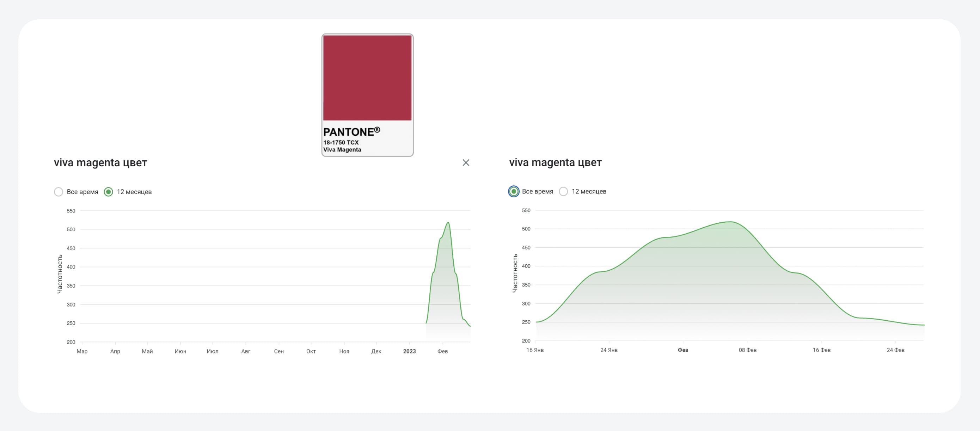
Task: Click the Viva Magenta color swatch
Action: [367, 78]
